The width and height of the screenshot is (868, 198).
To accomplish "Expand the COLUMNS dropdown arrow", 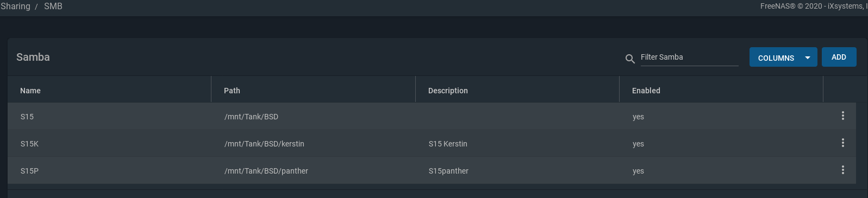I will point(808,58).
